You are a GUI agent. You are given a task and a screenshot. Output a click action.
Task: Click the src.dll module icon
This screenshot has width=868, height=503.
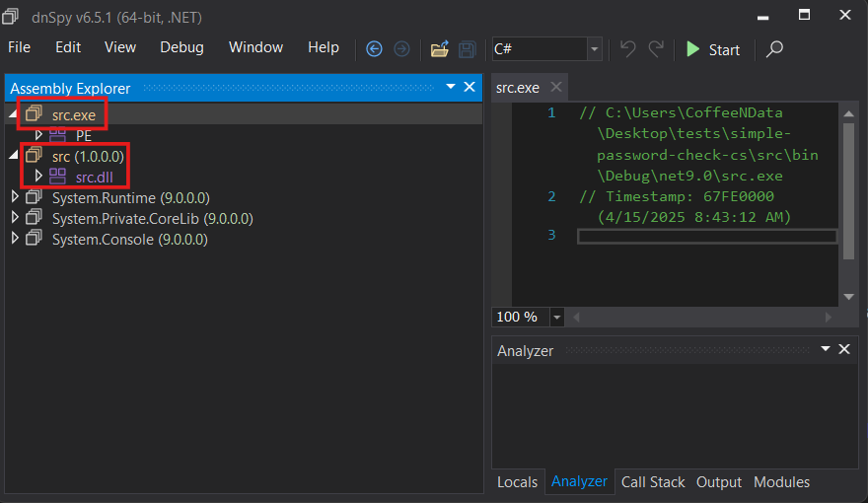click(x=57, y=176)
